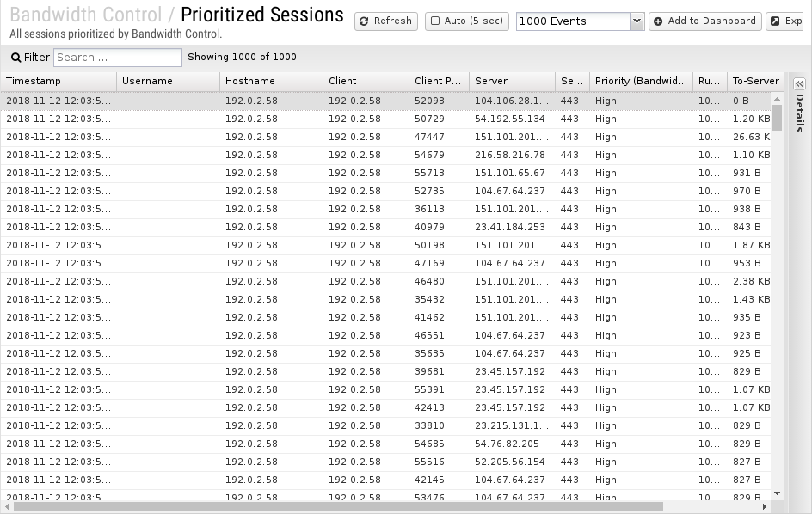The width and height of the screenshot is (812, 514).
Task: Click the Filter magnifier icon
Action: 16,58
